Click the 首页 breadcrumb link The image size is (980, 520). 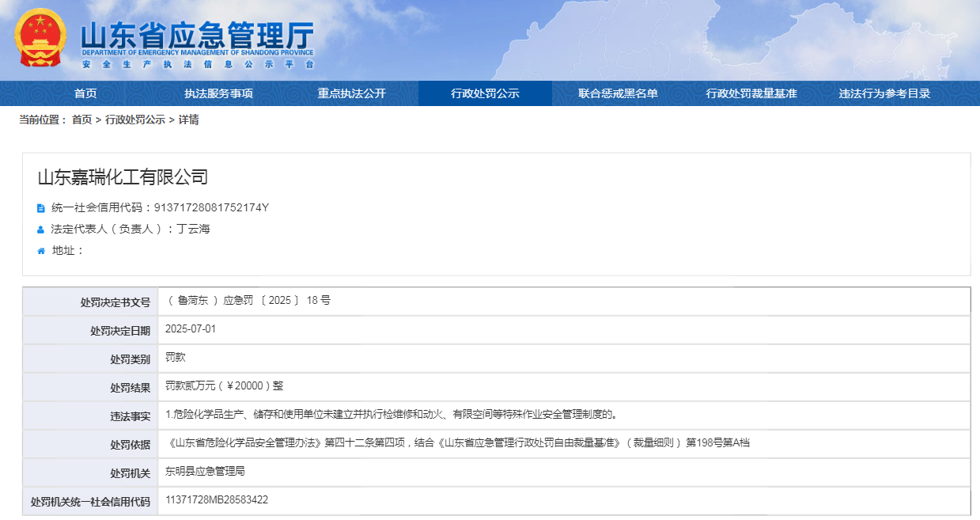[81, 120]
